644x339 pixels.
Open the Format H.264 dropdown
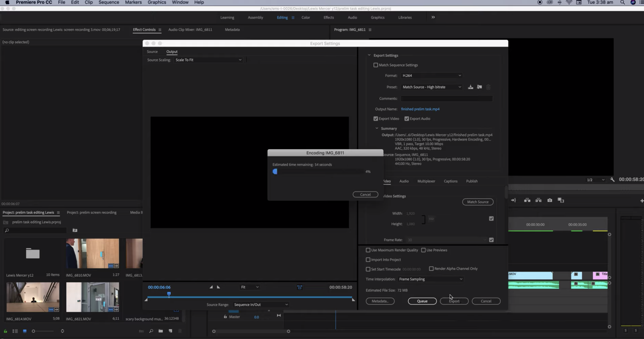pos(431,75)
